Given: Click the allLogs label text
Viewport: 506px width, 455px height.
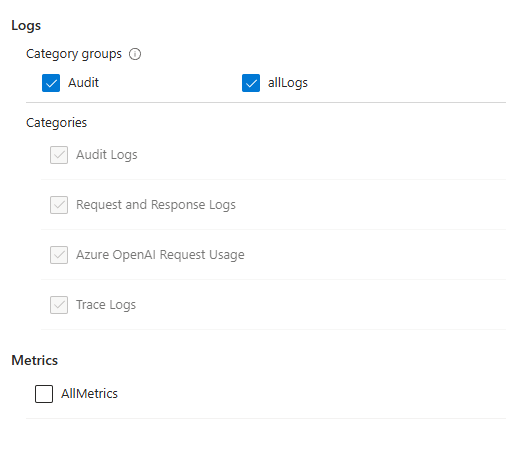Looking at the screenshot, I should 288,83.
